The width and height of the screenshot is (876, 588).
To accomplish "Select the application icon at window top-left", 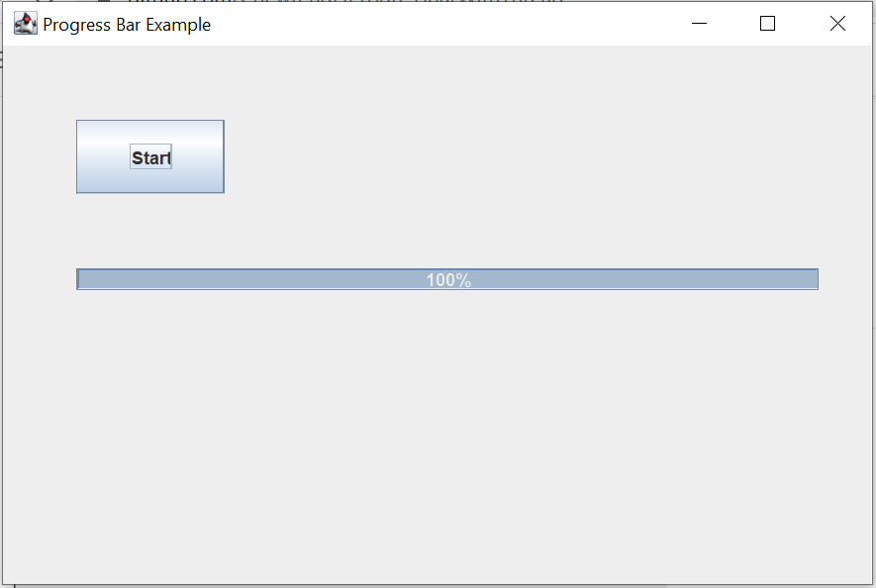I will point(25,22).
